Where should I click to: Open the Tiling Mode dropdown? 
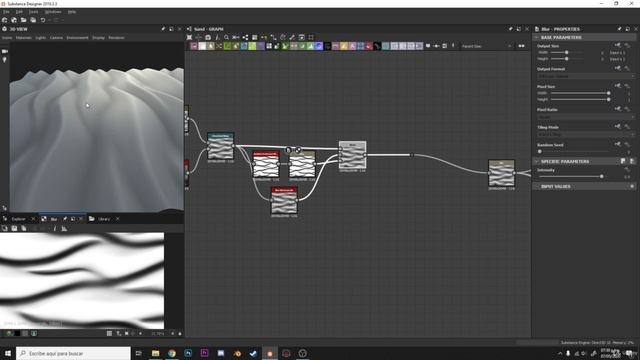coord(586,134)
